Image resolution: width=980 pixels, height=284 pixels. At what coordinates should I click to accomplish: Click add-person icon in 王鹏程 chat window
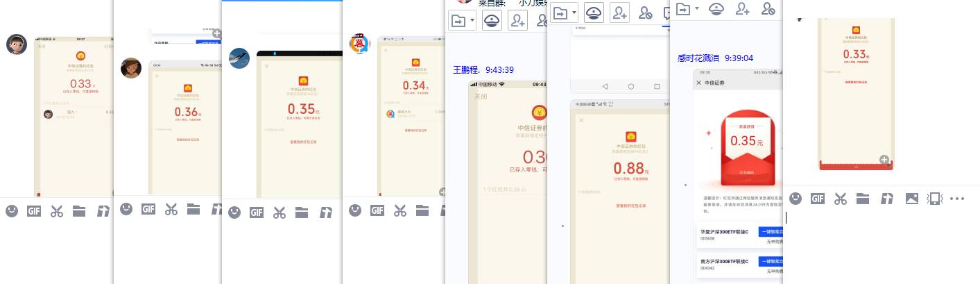click(517, 19)
